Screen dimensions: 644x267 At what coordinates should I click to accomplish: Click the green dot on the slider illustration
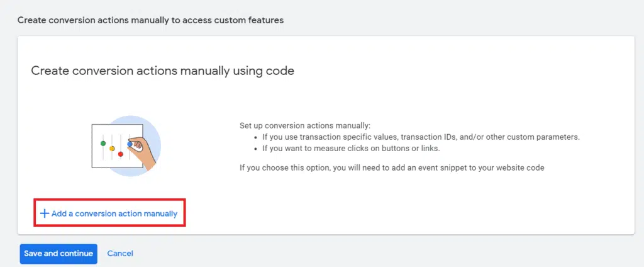[x=103, y=144]
